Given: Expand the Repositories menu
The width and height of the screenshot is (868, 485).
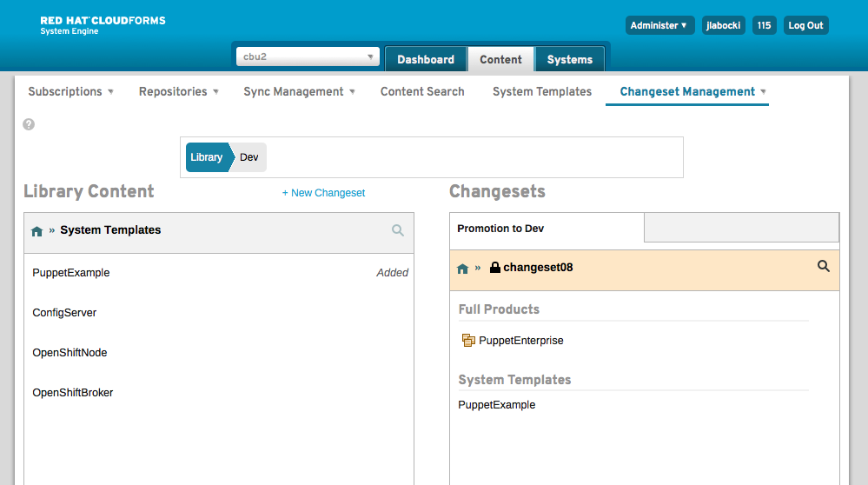Looking at the screenshot, I should [178, 91].
